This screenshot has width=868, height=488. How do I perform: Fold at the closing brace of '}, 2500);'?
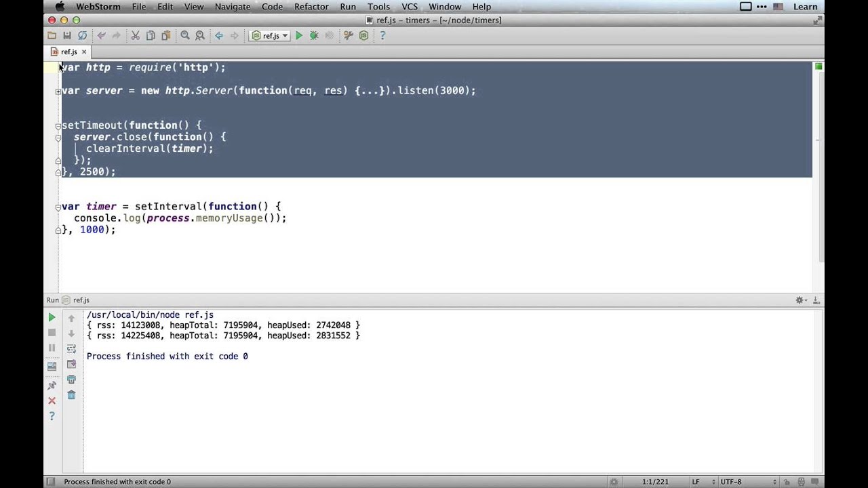pos(58,172)
